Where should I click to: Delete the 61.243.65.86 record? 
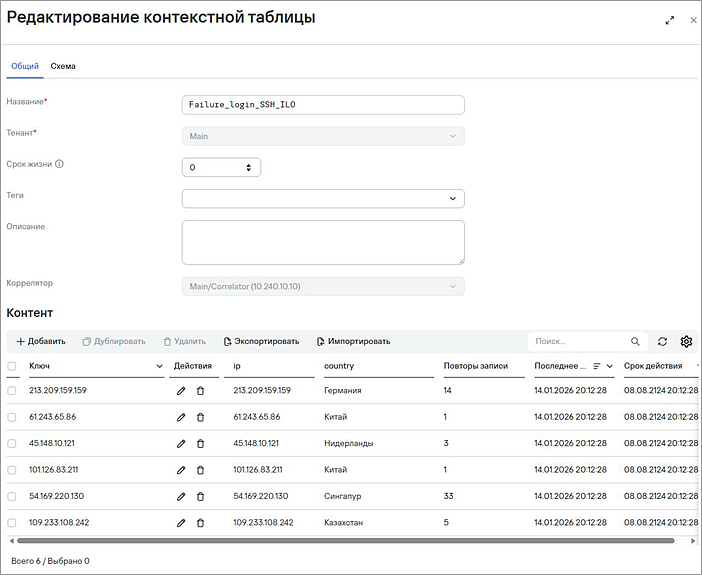pos(201,417)
